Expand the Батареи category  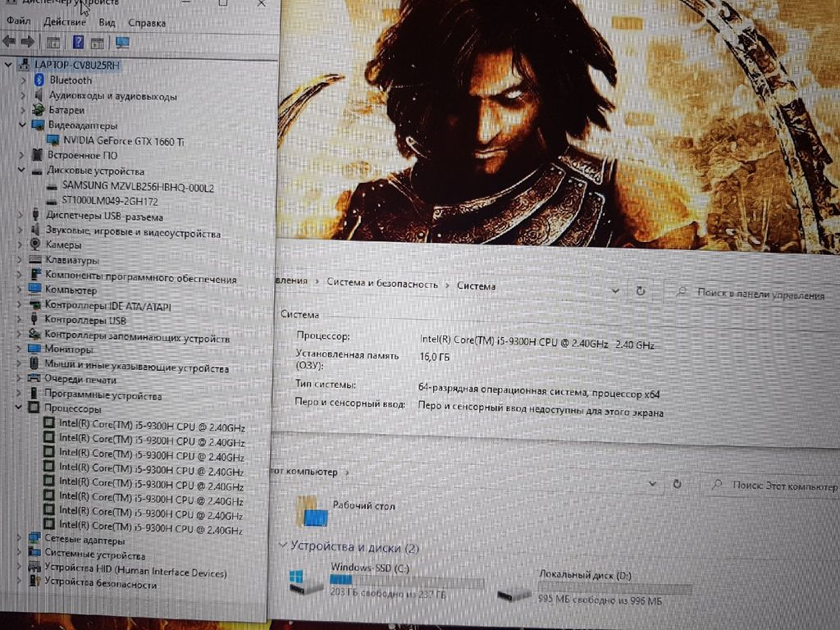pyautogui.click(x=23, y=110)
